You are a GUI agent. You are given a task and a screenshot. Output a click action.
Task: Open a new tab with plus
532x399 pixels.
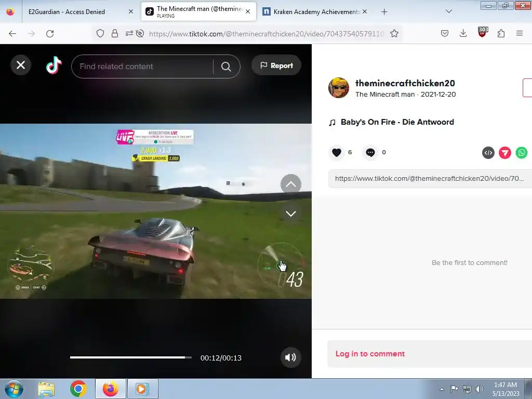pos(384,12)
